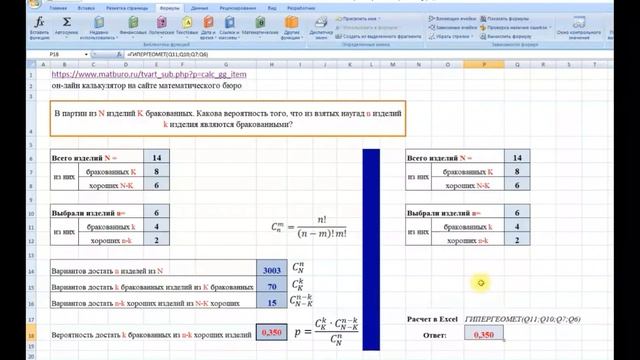This screenshot has height=360, width=640.
Task: Switch to the Вид (View) tab
Action: tap(272, 8)
